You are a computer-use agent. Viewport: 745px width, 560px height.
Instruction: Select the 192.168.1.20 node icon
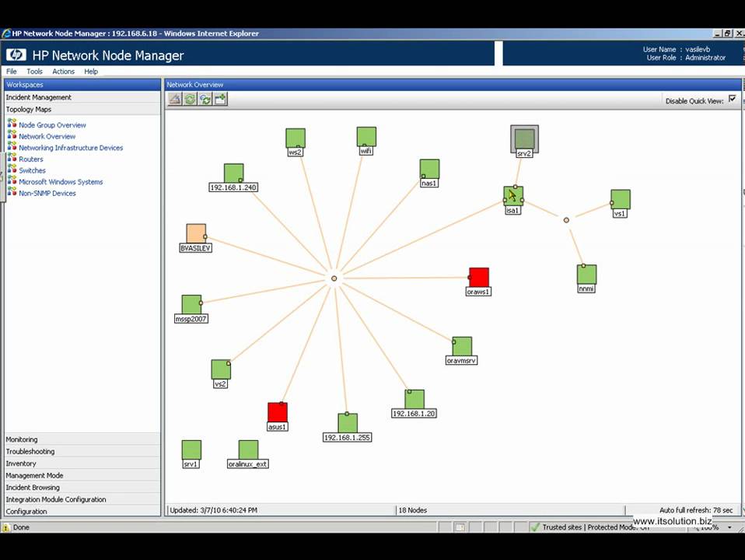coord(414,399)
